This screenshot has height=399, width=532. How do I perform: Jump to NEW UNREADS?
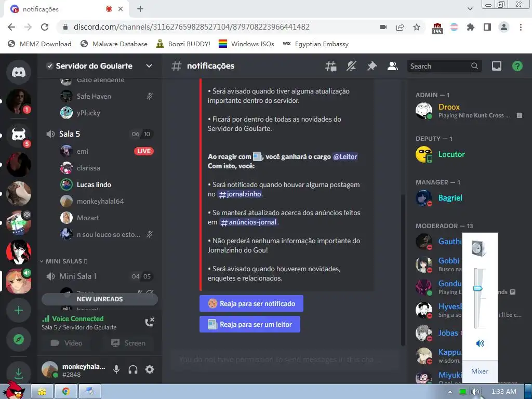100,299
